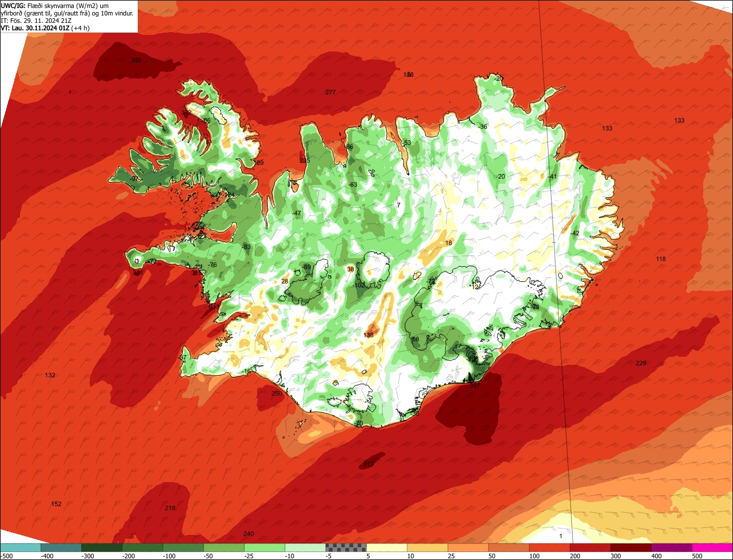This screenshot has width=733, height=560.
Task: Click the -70 value on the south coast
Action: pos(358,423)
